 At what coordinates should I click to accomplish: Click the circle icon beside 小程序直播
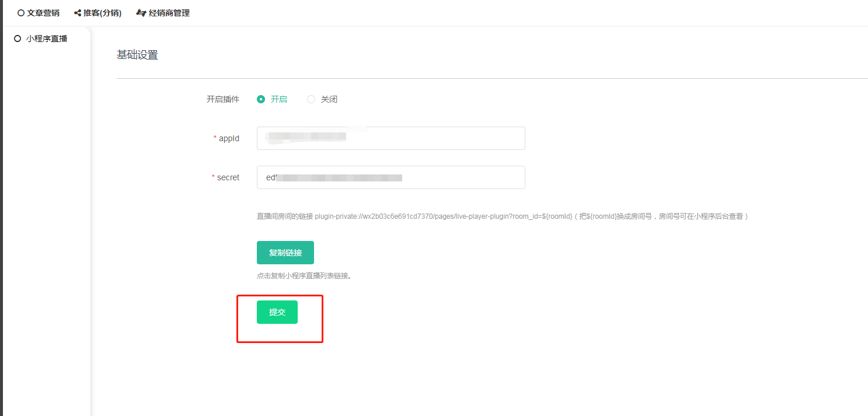pos(18,39)
